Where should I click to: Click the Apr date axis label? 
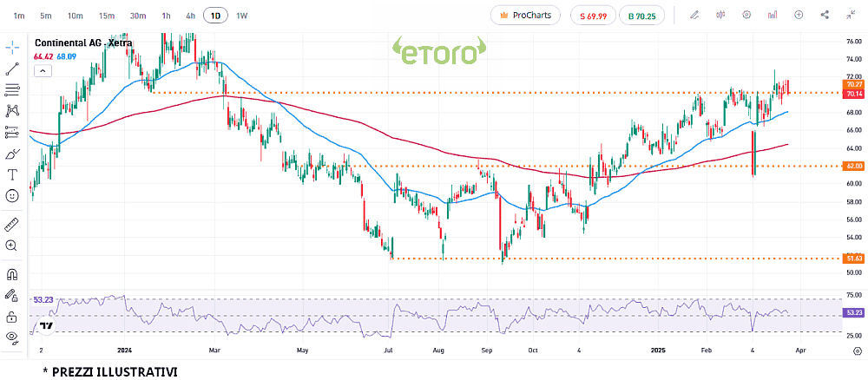[800, 351]
